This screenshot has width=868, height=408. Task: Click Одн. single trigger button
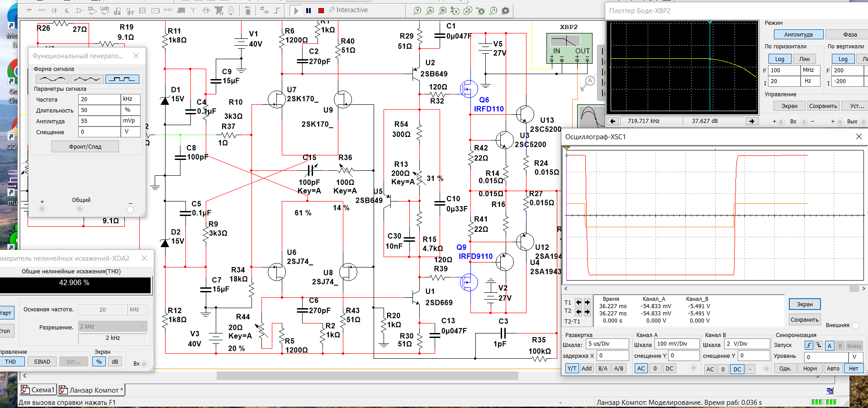[785, 369]
